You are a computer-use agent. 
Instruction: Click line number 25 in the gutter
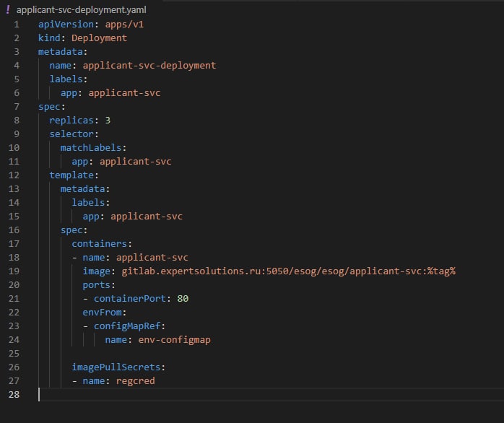click(x=14, y=354)
